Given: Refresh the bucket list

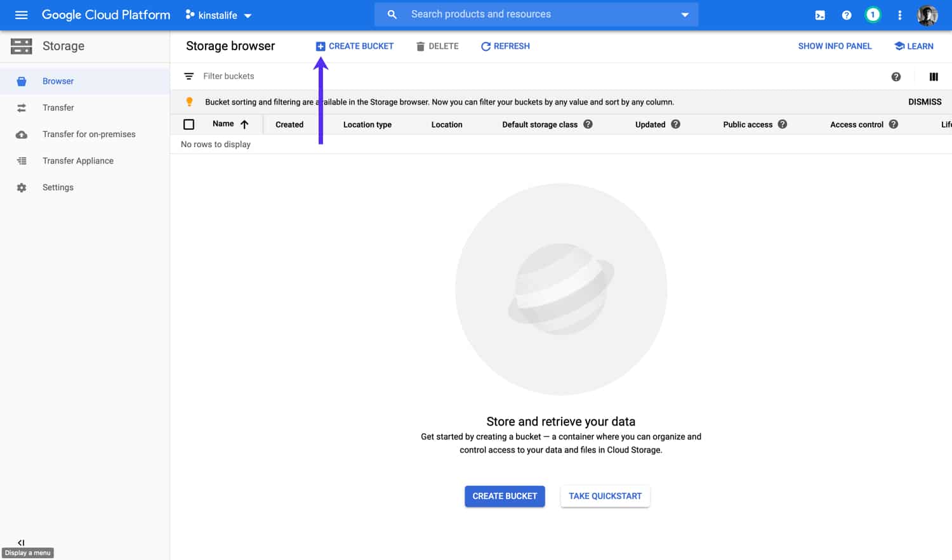Looking at the screenshot, I should 505,46.
